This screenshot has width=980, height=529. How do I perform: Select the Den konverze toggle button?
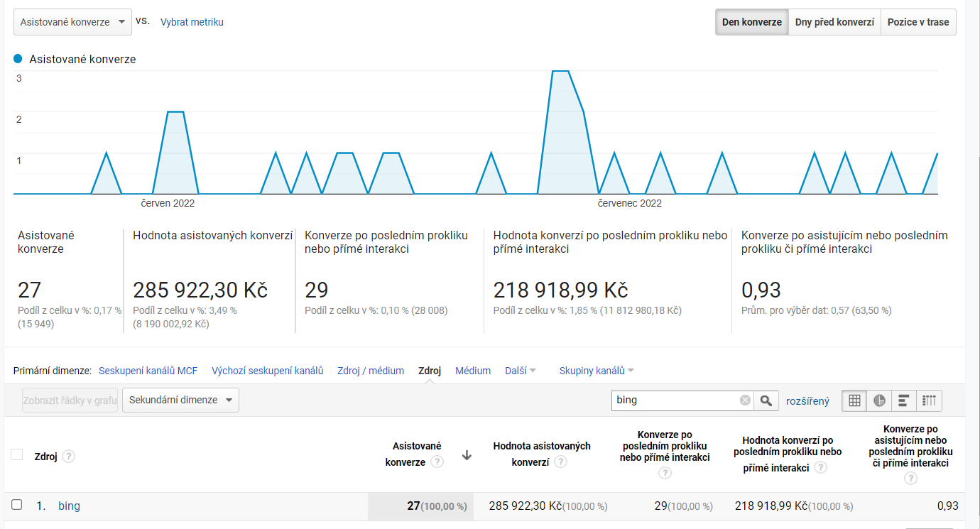(x=751, y=22)
